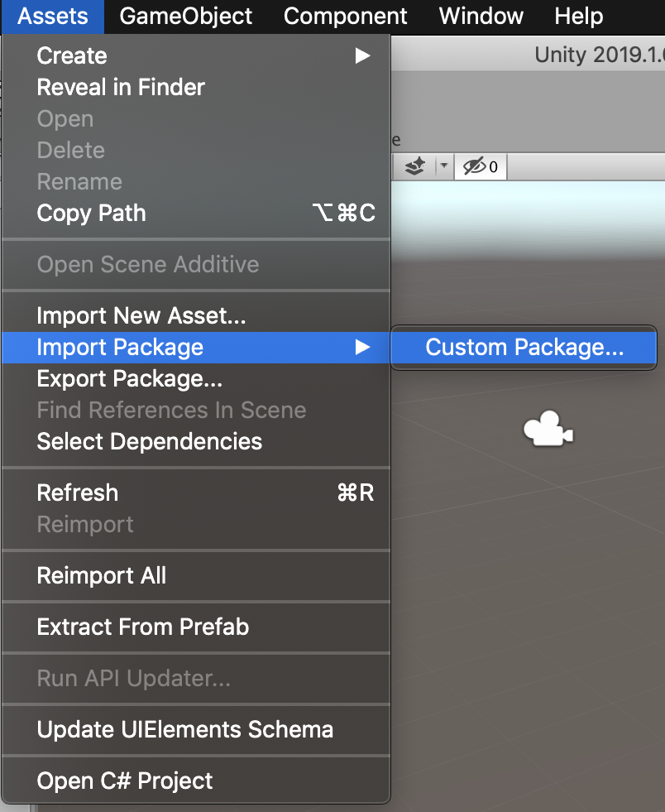The height and width of the screenshot is (812, 665).
Task: Refresh the assets database
Action: 78,493
